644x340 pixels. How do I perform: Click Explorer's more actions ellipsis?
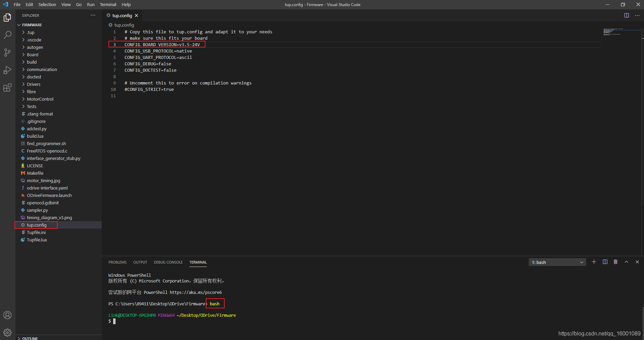93,15
